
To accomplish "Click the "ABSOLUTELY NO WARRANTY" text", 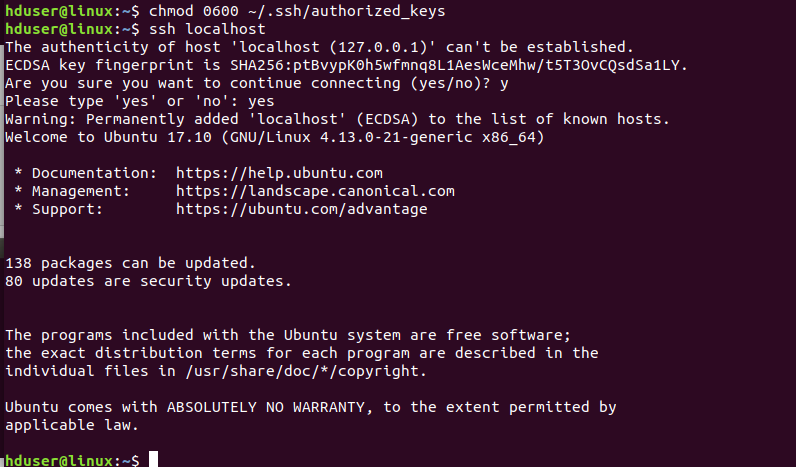I will (x=261, y=407).
